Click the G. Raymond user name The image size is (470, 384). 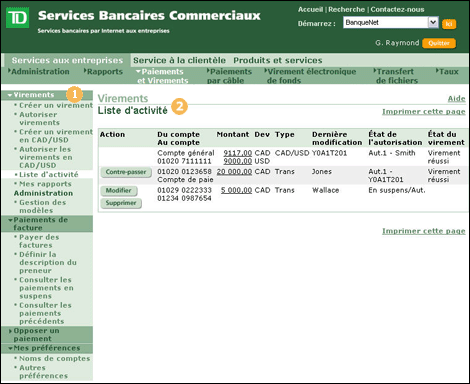[x=397, y=43]
